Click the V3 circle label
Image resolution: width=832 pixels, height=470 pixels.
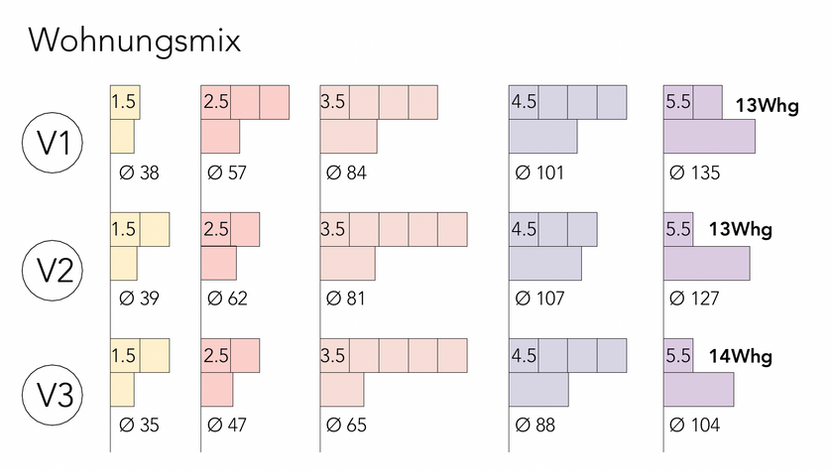coord(53,395)
